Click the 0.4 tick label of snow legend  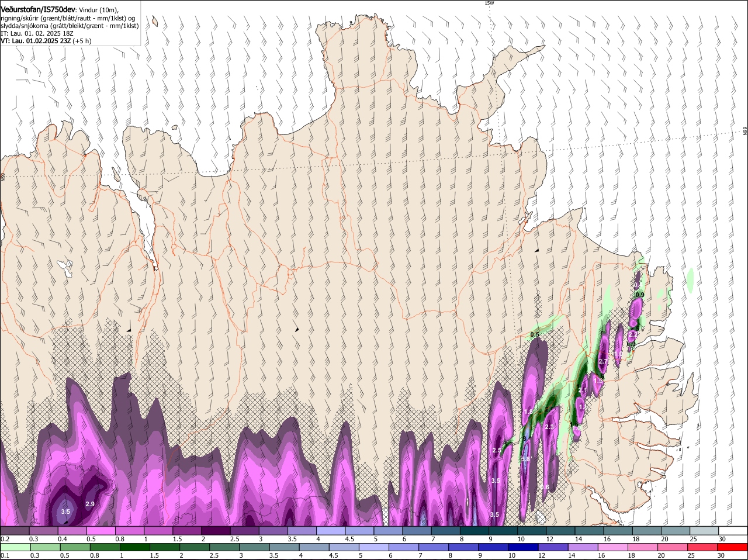62,538
